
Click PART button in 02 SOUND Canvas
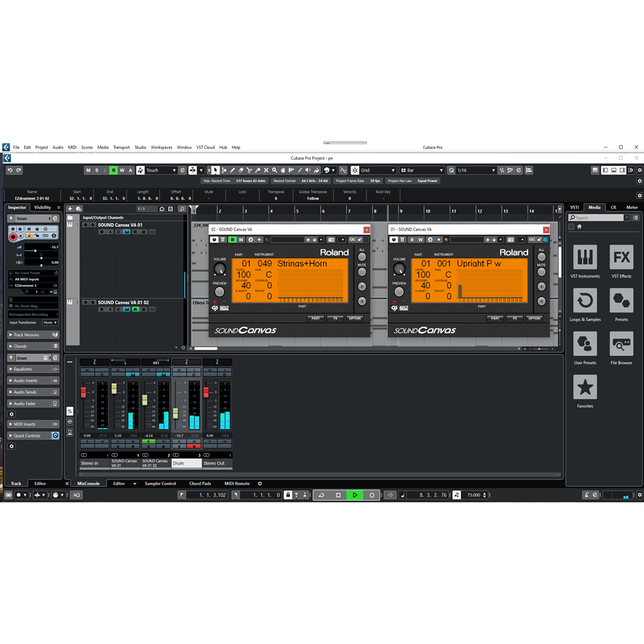[x=316, y=318]
